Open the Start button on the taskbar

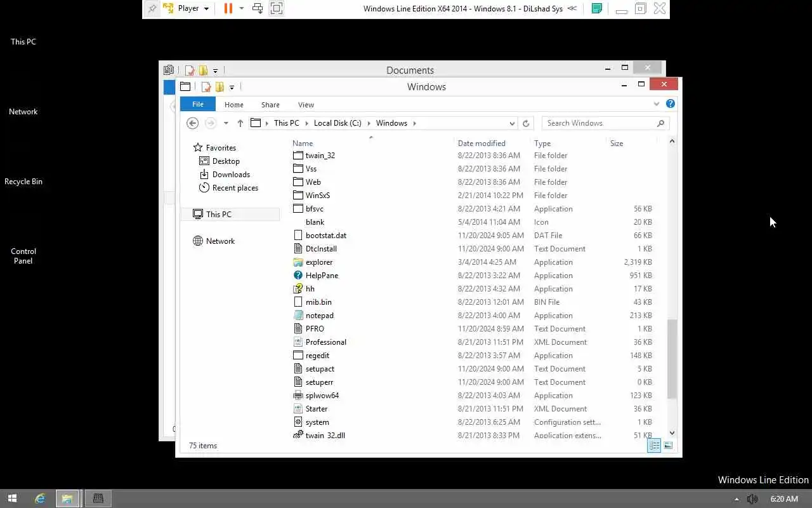[x=12, y=499]
